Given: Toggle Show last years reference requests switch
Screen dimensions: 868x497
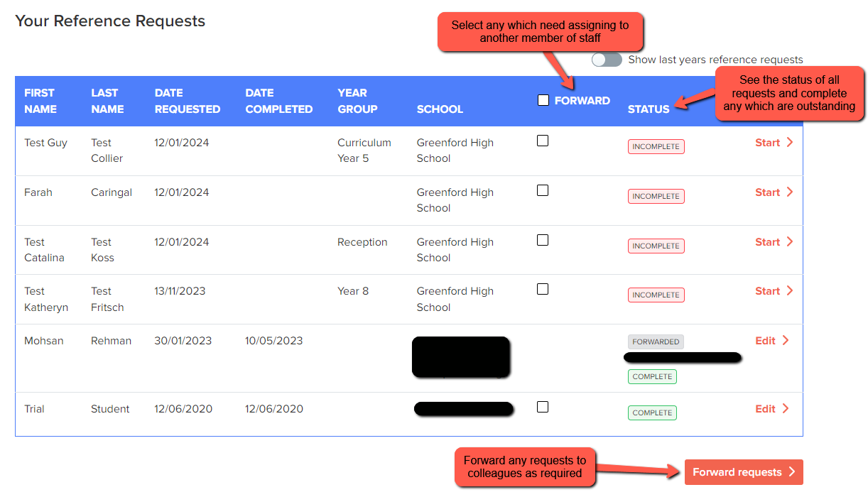Looking at the screenshot, I should point(607,60).
